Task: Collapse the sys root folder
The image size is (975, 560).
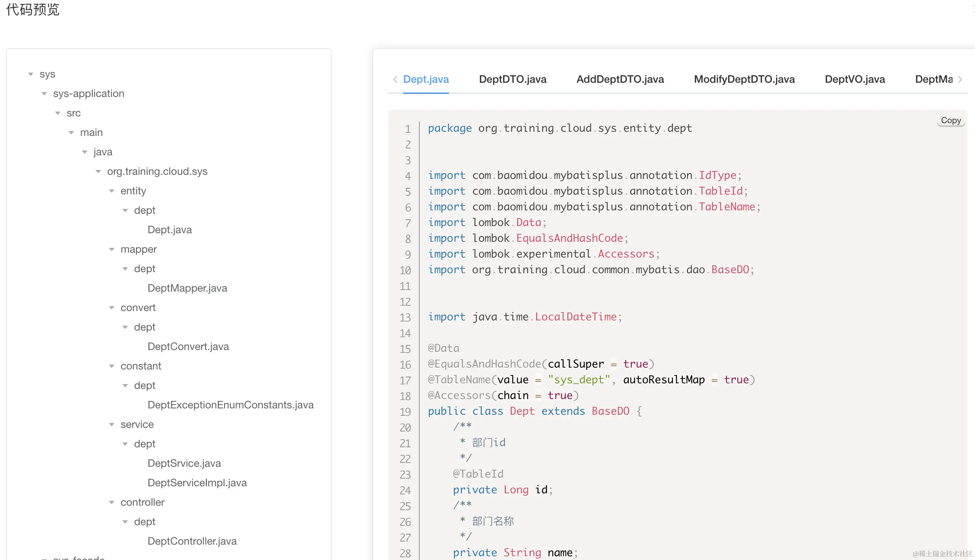Action: coord(31,74)
